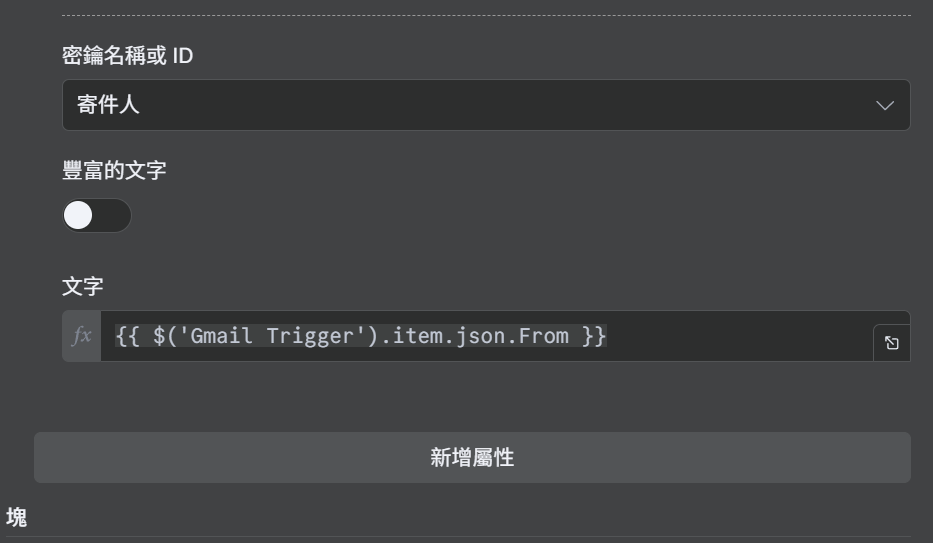Screen dimensions: 933x543
Task: Click the 新增屬性 button
Action: click(472, 457)
